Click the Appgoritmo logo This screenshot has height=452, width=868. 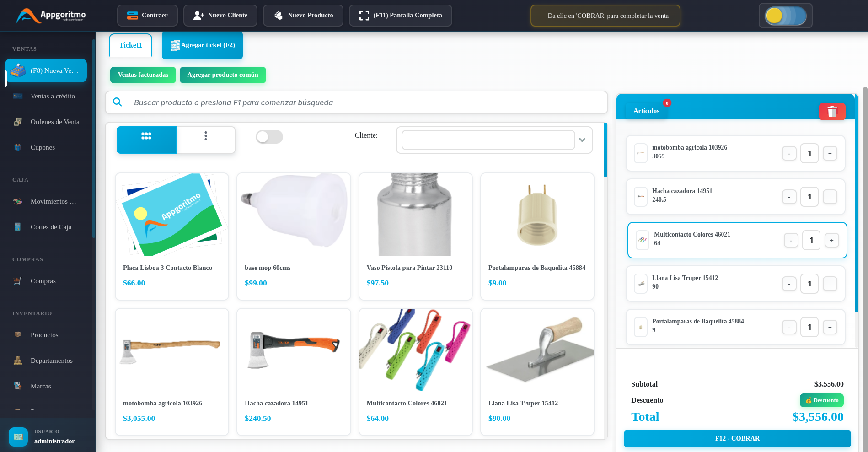coord(51,16)
